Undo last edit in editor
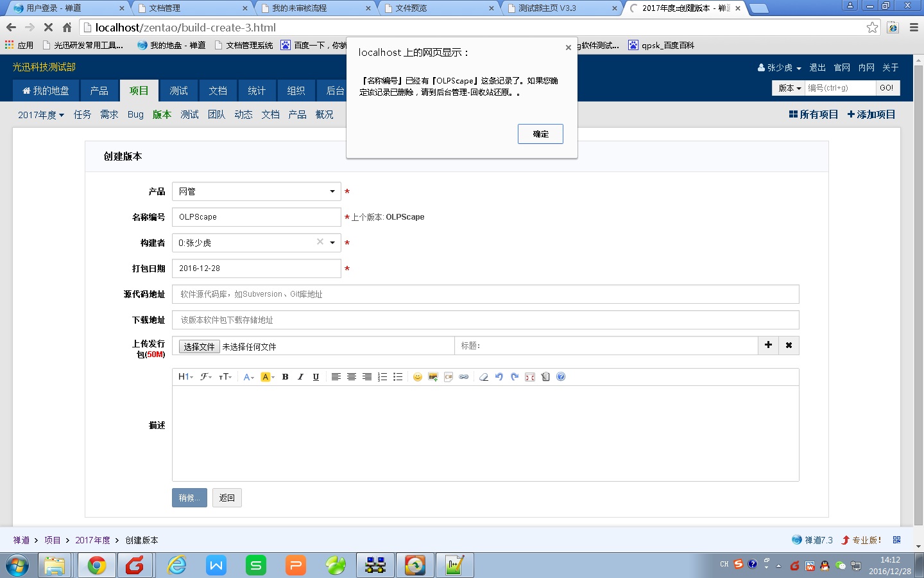The height and width of the screenshot is (578, 924). (499, 377)
